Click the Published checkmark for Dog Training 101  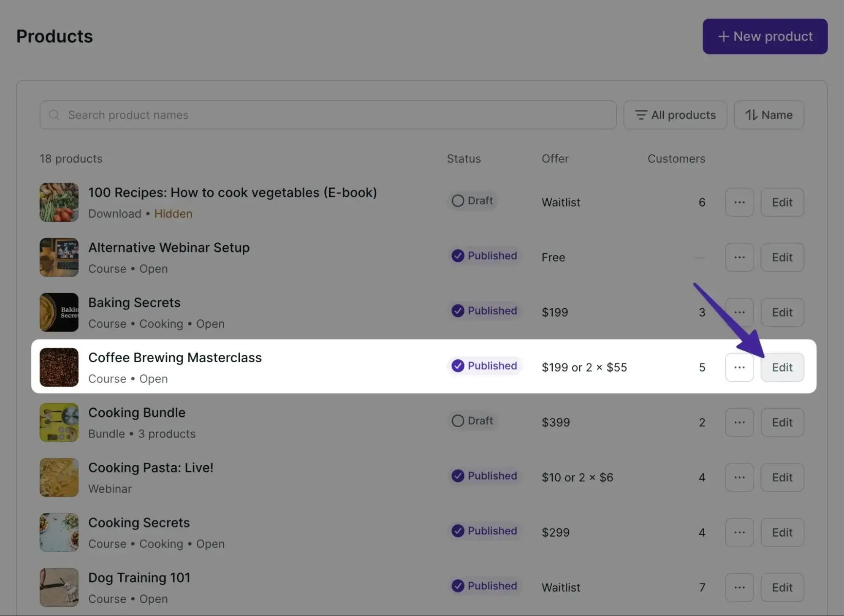458,586
